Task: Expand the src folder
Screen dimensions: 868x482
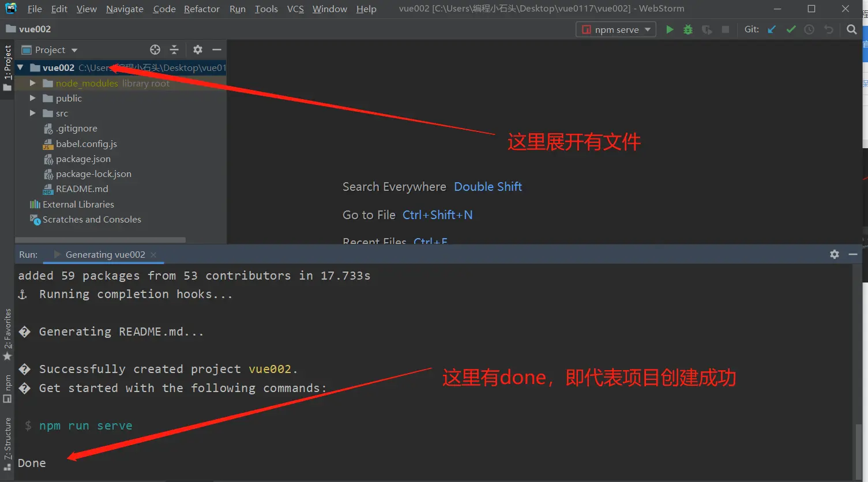Action: pos(33,113)
